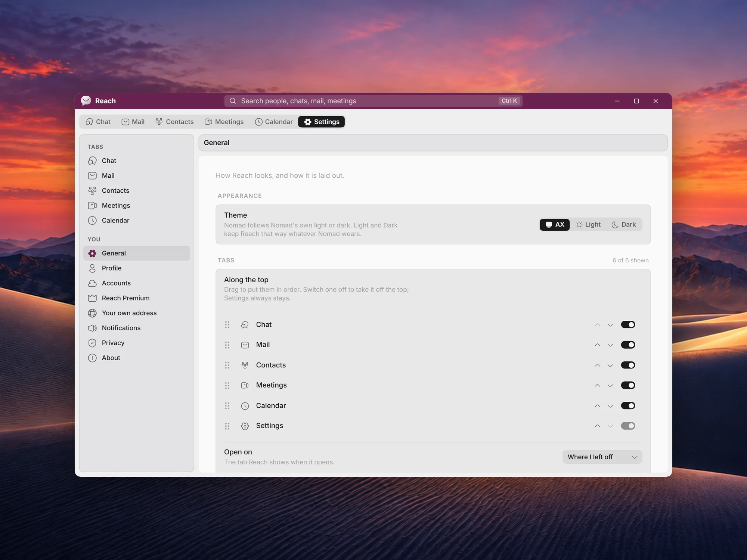Click the Ctrl K shortcut badge
747x560 pixels.
[509, 101]
